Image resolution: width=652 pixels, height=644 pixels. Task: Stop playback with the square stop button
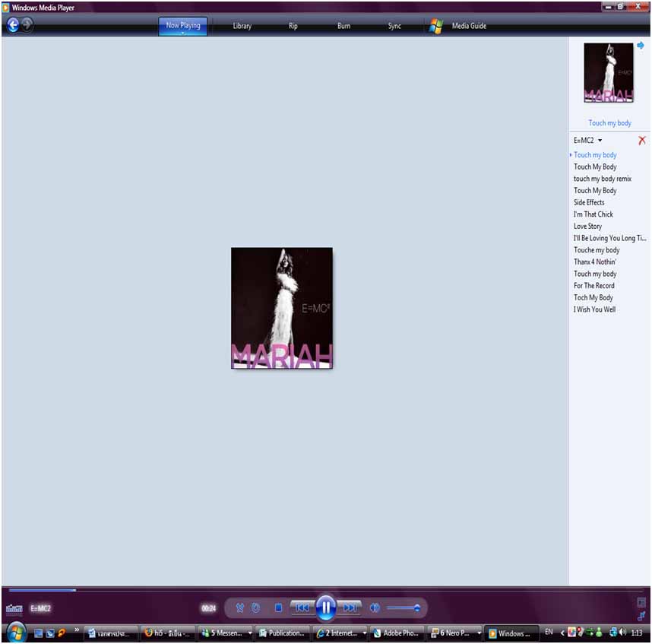[278, 608]
